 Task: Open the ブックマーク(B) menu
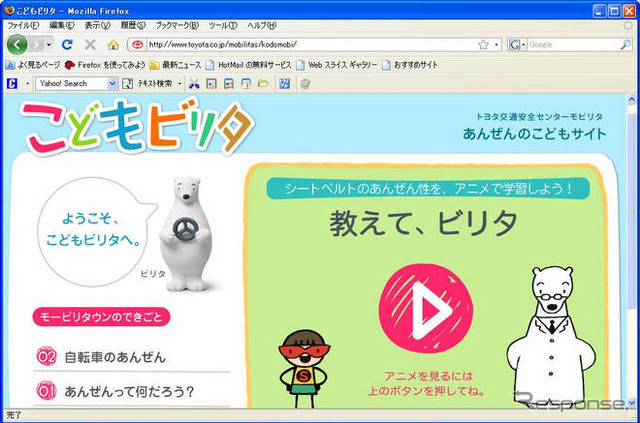(177, 25)
